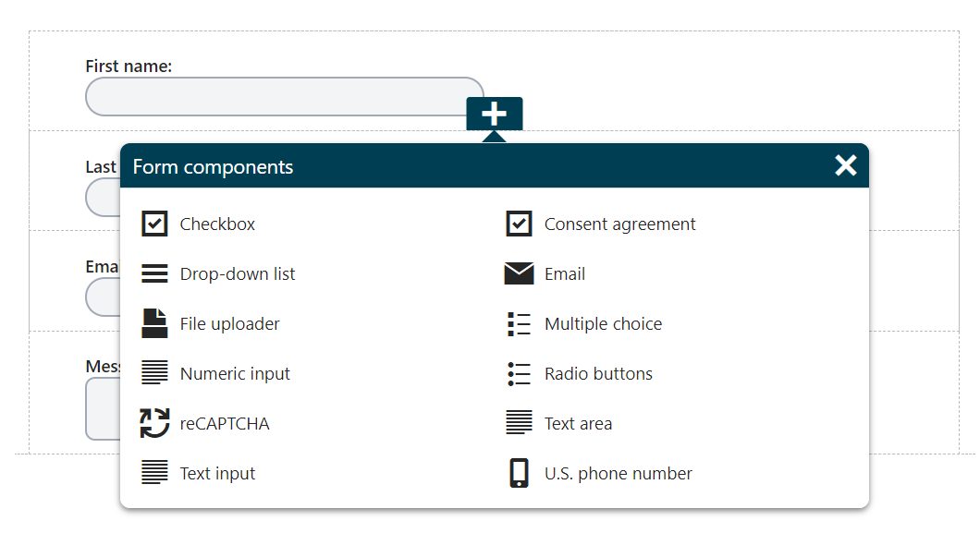Select the reCAPTCHA refresh icon
Image resolution: width=980 pixels, height=533 pixels.
click(x=153, y=423)
